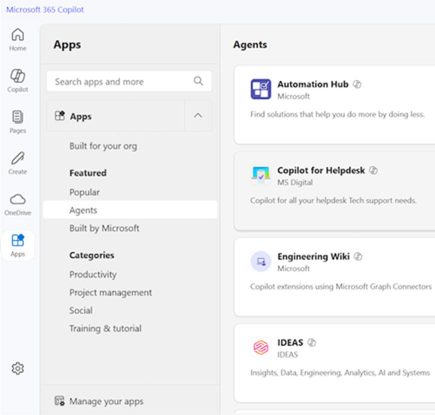Open the Pages icon in the sidebar

[18, 122]
